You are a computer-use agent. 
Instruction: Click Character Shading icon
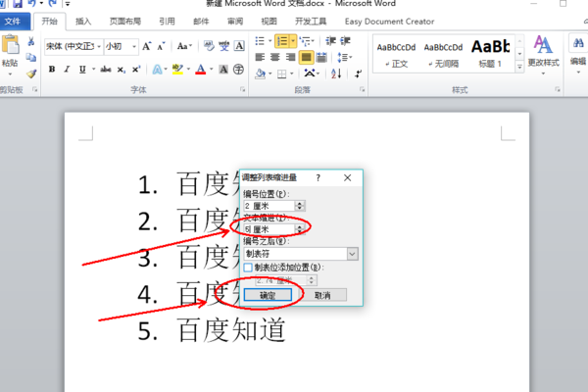point(223,70)
